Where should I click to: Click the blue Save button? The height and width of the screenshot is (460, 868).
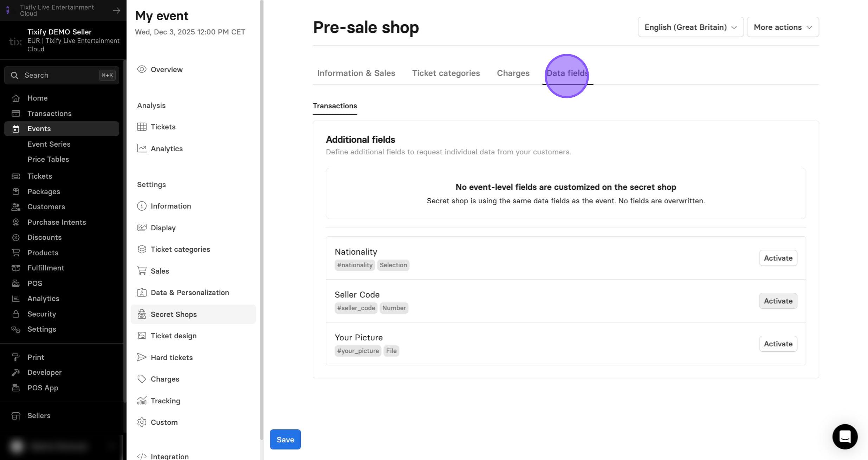285,440
